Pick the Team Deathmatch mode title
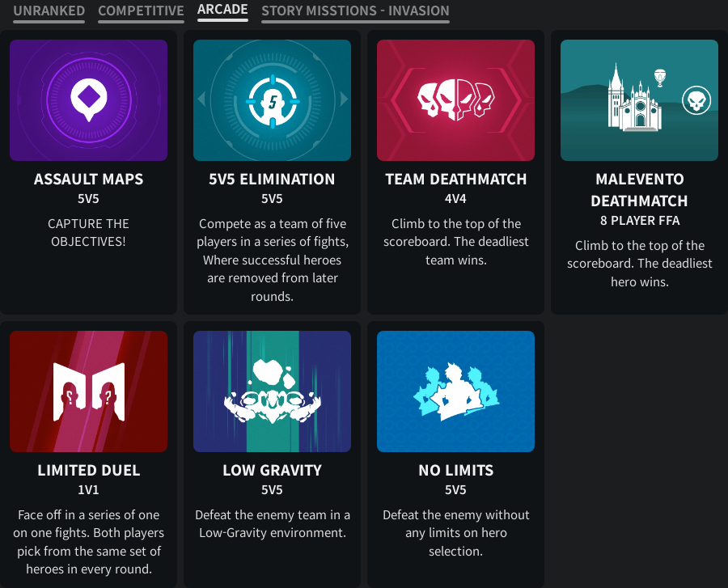 456,179
